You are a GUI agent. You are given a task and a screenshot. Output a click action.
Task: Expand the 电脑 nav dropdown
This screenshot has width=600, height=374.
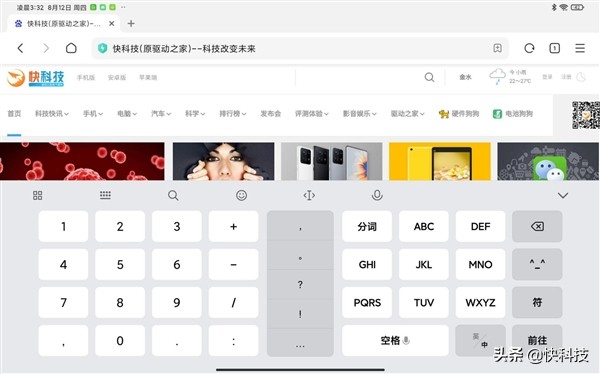pyautogui.click(x=127, y=114)
